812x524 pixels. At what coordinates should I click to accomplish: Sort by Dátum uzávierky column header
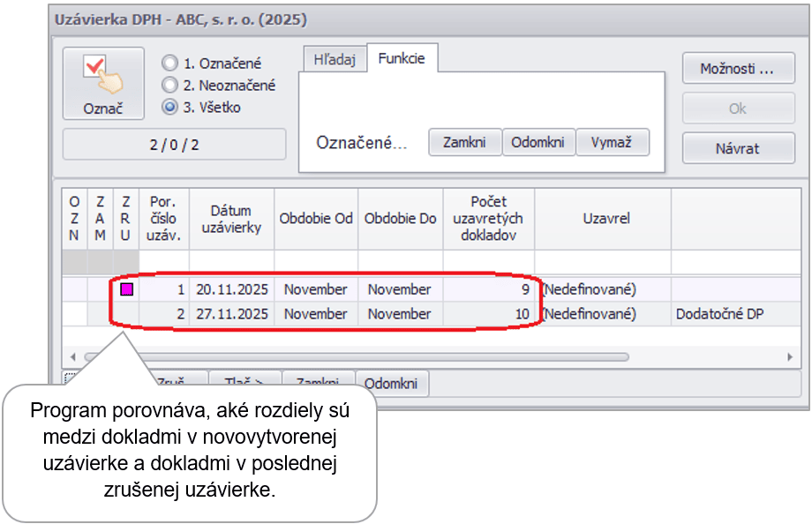(231, 218)
